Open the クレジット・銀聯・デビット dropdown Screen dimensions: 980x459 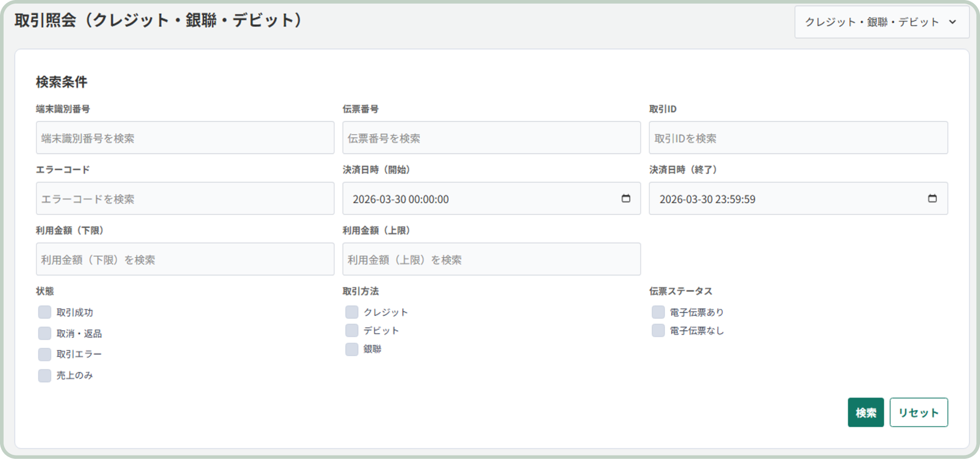click(x=881, y=22)
